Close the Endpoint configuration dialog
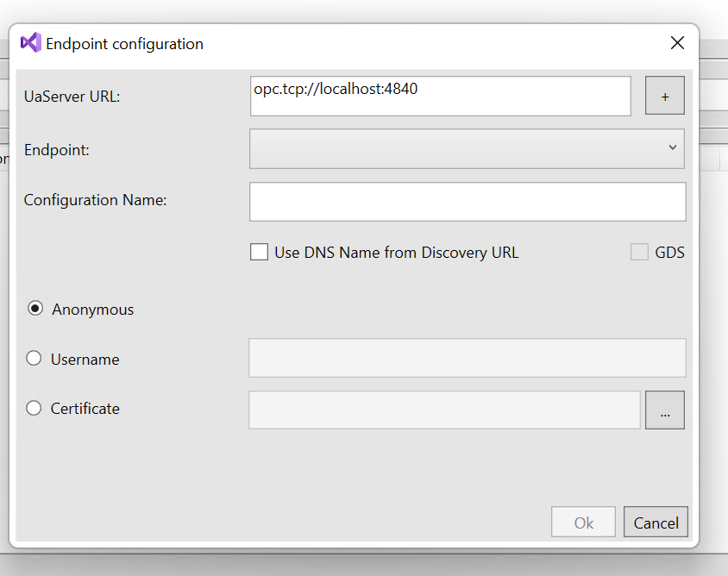 point(677,43)
